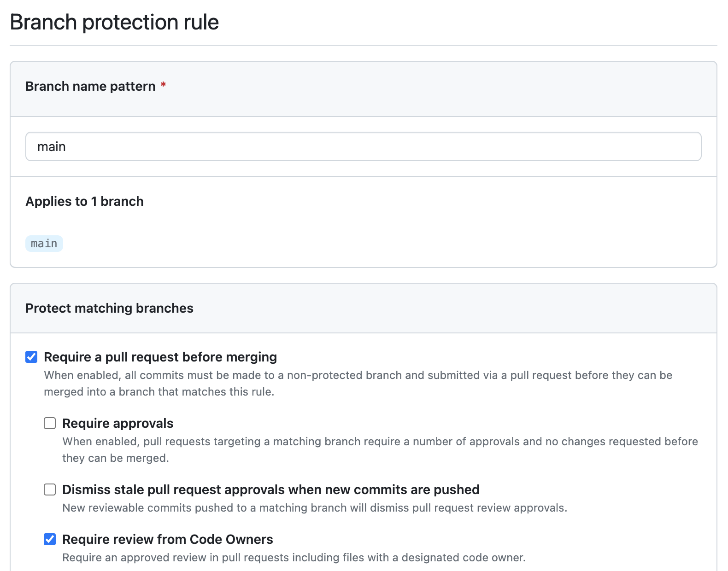Click the red required asterisk
Screen dimensions: 728x571
(164, 85)
